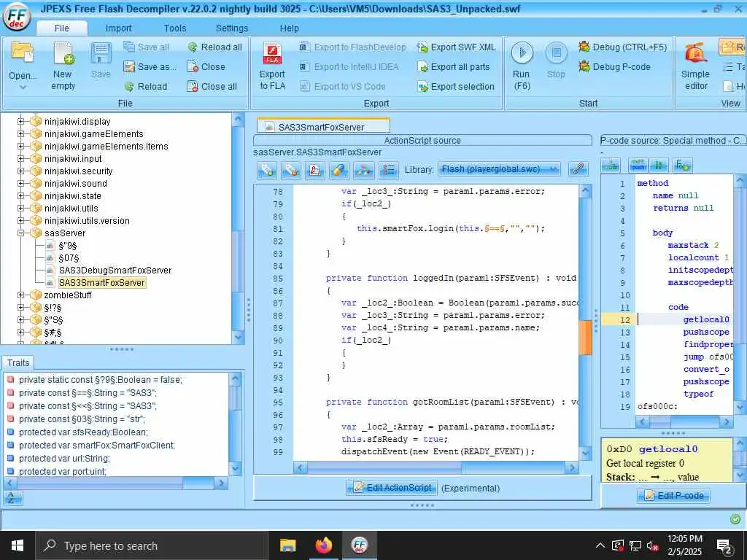747x560 pixels.
Task: Click Export to FLA icon
Action: [273, 53]
